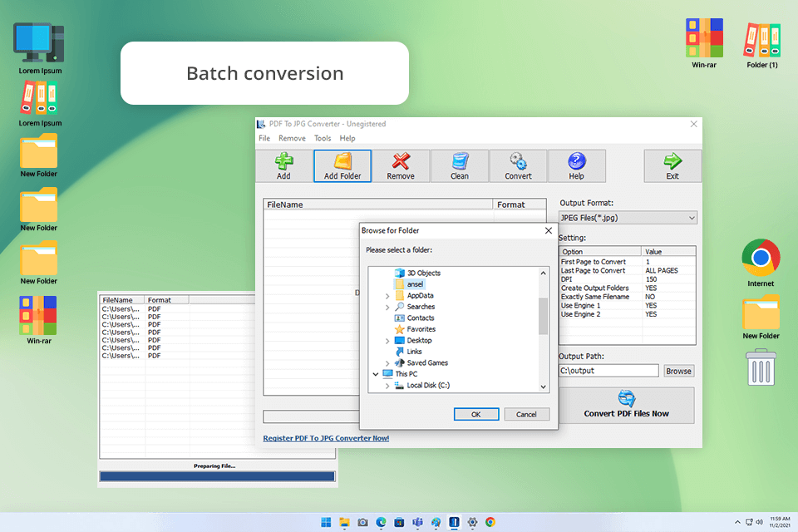Screen dimensions: 798x532
Task: Open the Remove menu in menu bar
Action: [x=292, y=138]
